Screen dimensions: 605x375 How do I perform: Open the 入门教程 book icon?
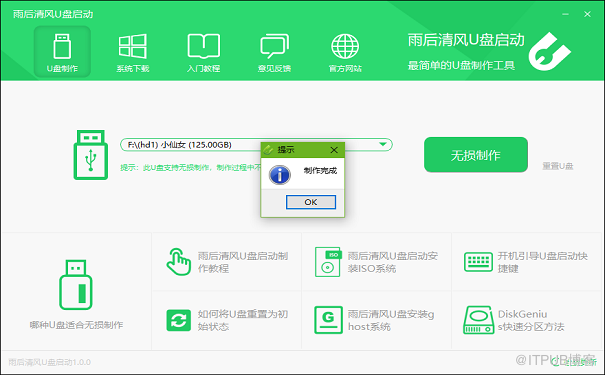[x=204, y=46]
